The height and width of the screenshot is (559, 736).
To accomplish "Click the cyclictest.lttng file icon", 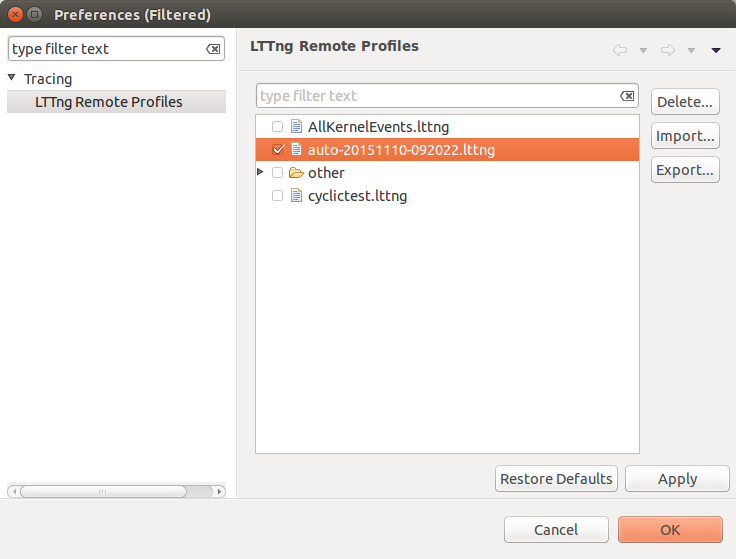I will (296, 196).
